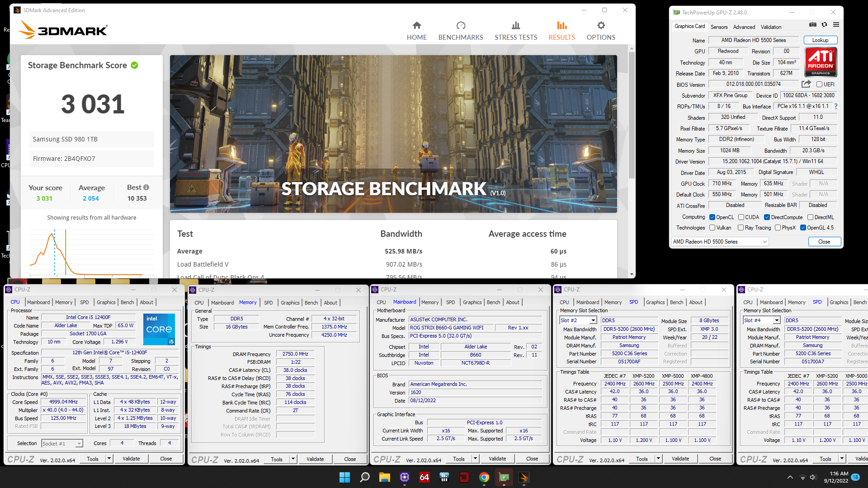Toggle Vulkan checkbox in GPU-Z

712,228
